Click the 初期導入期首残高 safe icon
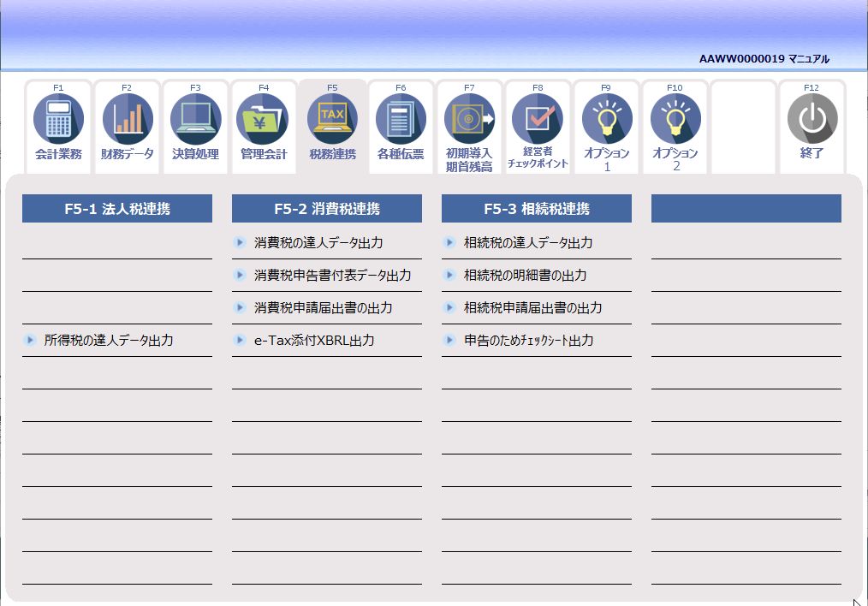The width and height of the screenshot is (868, 606). coord(469,120)
